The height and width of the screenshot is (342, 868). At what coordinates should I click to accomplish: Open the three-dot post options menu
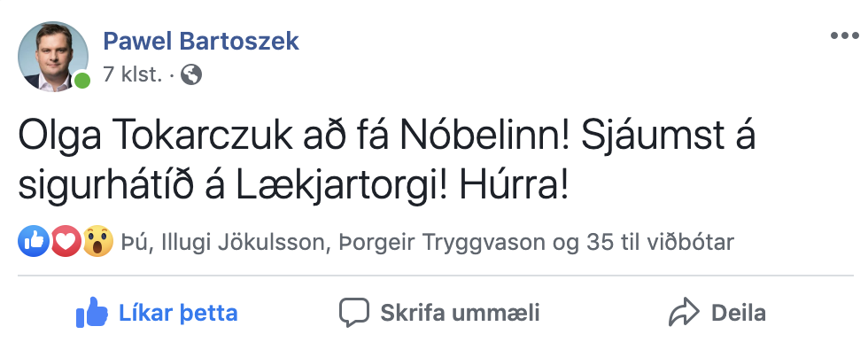coord(844,36)
